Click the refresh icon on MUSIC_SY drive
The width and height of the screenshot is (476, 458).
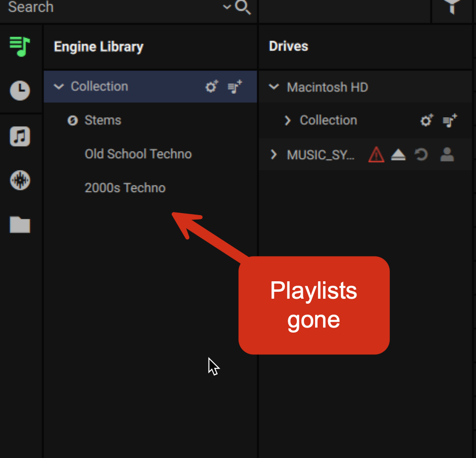(x=422, y=155)
